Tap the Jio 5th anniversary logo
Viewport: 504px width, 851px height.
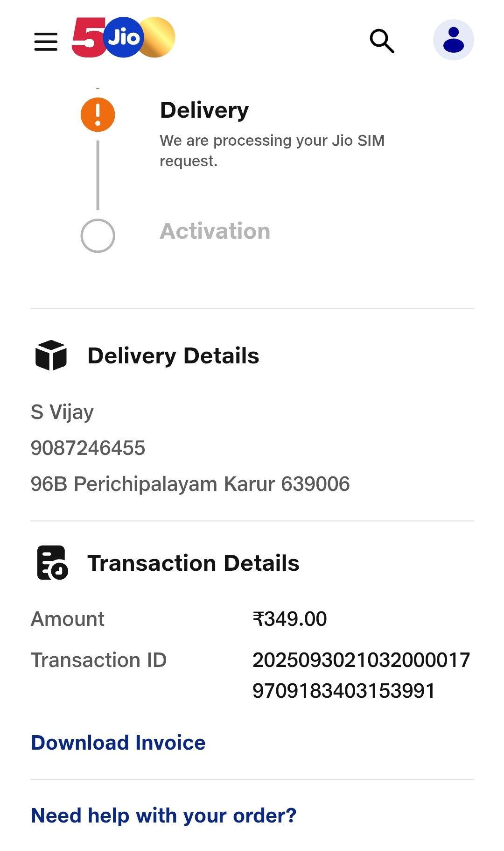pyautogui.click(x=124, y=37)
